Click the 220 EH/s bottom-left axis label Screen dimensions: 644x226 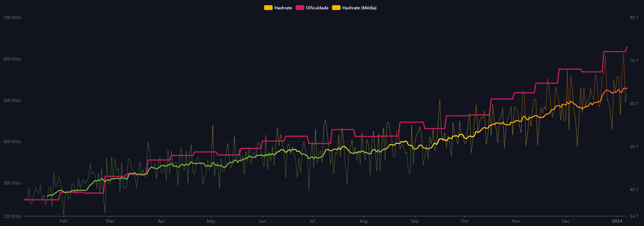[x=12, y=216]
